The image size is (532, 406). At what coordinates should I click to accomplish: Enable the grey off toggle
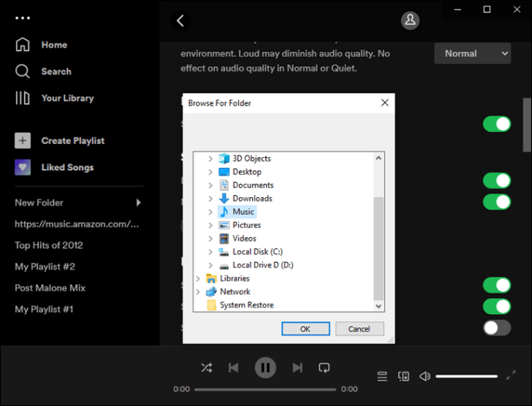point(497,327)
